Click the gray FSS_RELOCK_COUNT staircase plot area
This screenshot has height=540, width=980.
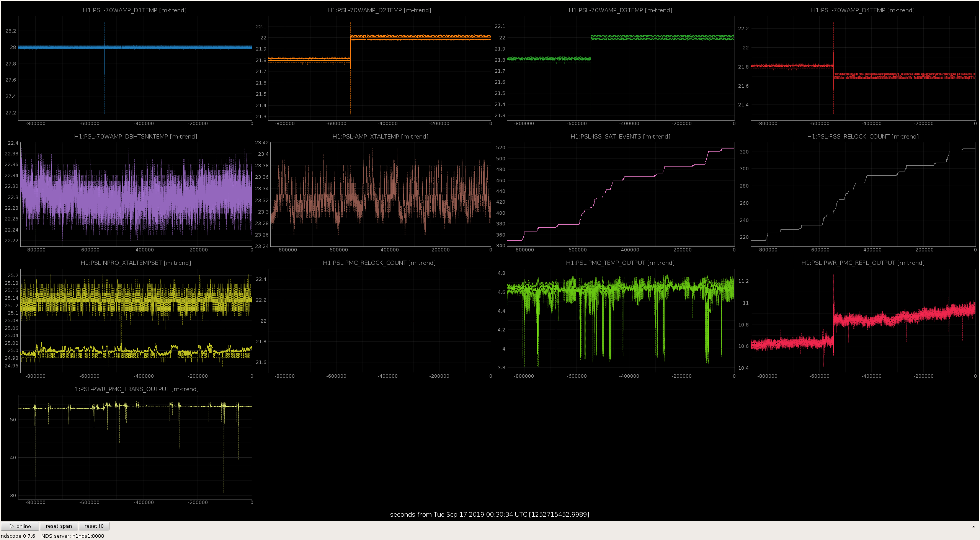pos(863,194)
